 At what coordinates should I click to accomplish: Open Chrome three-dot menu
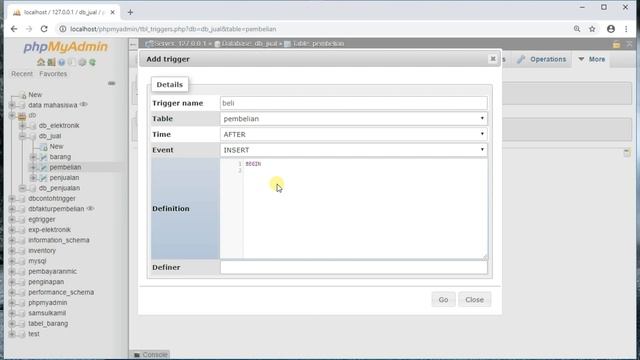626,29
